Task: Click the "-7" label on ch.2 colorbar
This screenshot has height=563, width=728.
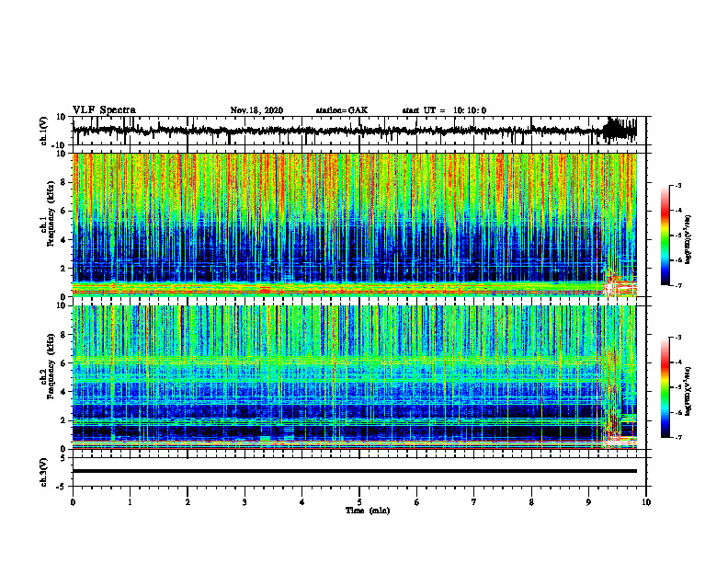Action: point(677,438)
